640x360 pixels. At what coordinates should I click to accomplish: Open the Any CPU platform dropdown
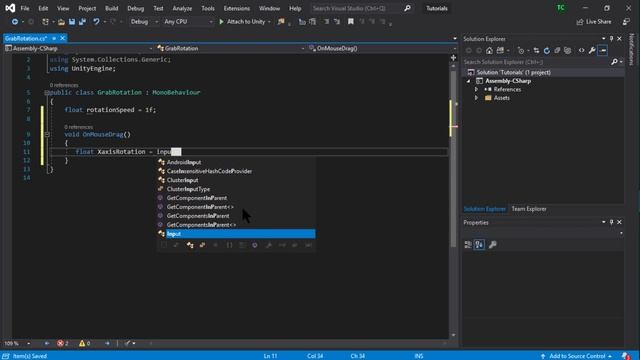[x=188, y=22]
